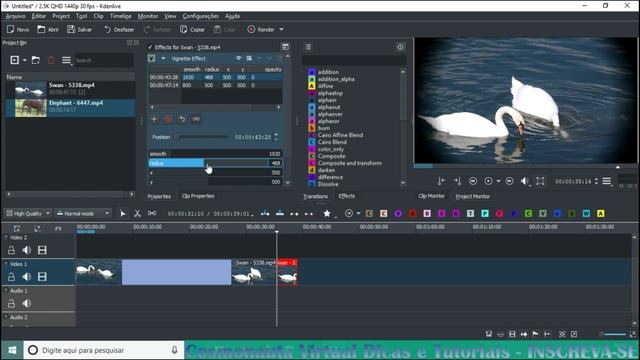Viewport: 640px width, 360px height.
Task: Click the transitions list menu icon
Action: click(x=308, y=47)
